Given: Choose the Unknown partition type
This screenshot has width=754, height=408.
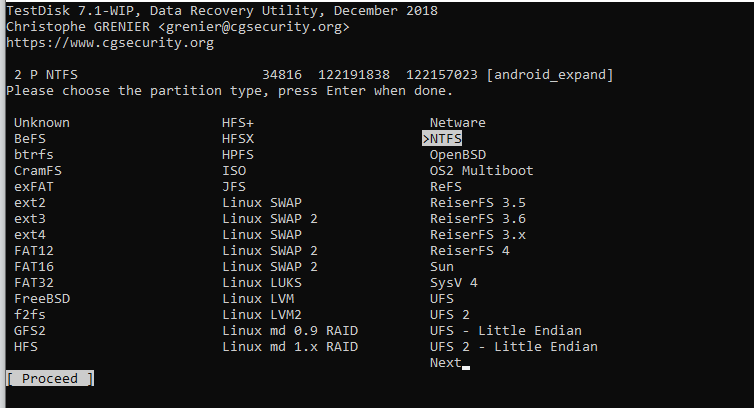Looking at the screenshot, I should tap(43, 123).
